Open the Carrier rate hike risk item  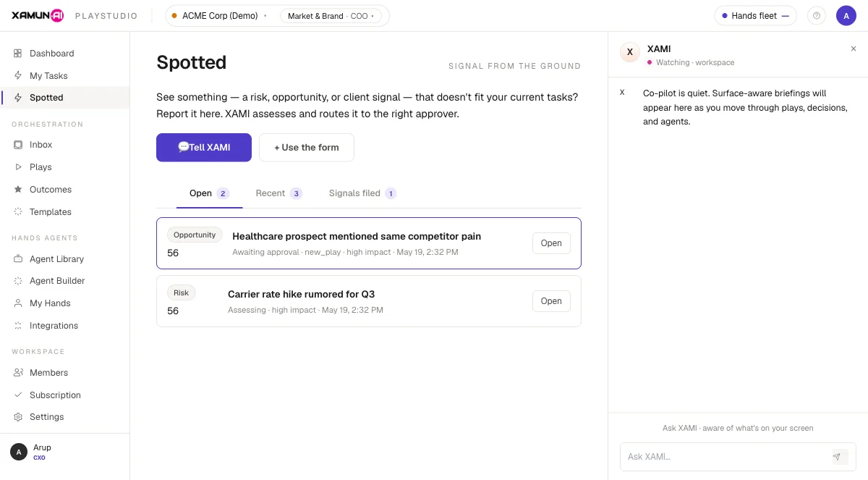(551, 301)
